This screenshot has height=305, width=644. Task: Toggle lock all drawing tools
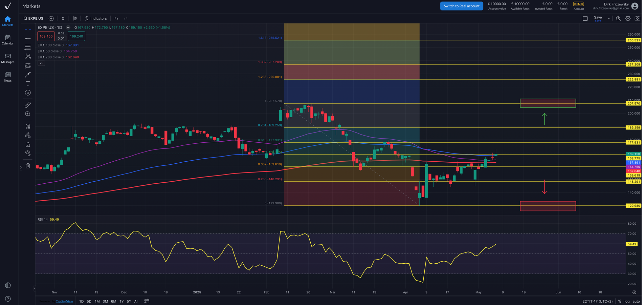[x=28, y=144]
